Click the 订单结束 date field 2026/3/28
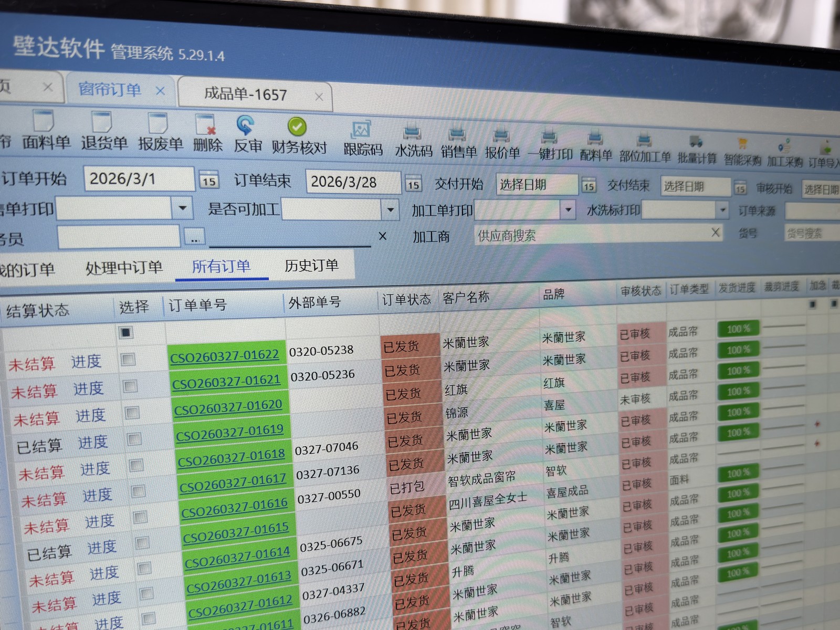Image resolution: width=840 pixels, height=630 pixels. point(353,182)
